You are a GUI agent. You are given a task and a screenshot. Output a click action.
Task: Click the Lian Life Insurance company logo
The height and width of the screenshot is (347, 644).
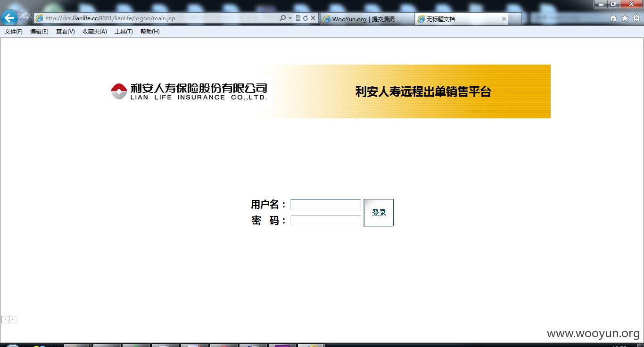(x=189, y=91)
